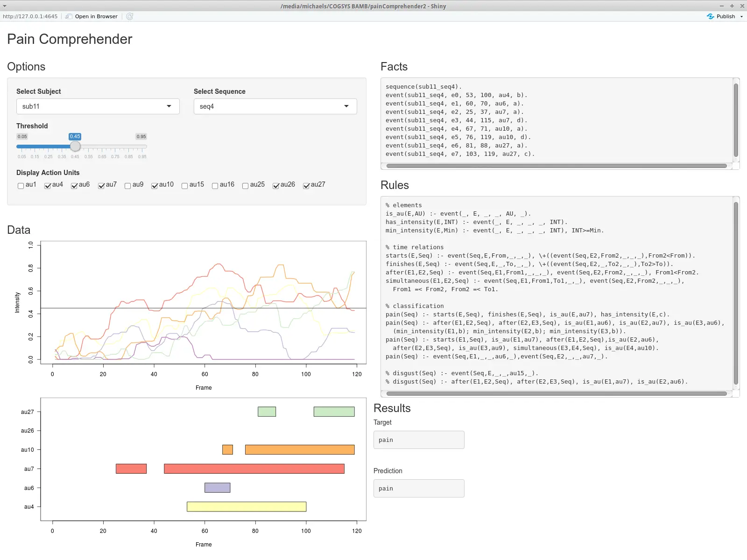Screen dimensions: 747x560
Task: Click the Threshold slider track near 0.75
Action: [115, 147]
